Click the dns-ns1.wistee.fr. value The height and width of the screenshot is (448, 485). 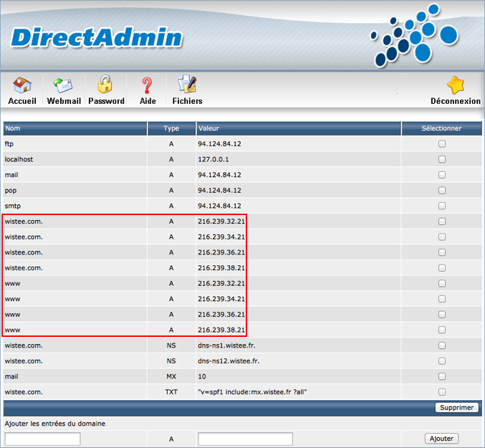226,345
